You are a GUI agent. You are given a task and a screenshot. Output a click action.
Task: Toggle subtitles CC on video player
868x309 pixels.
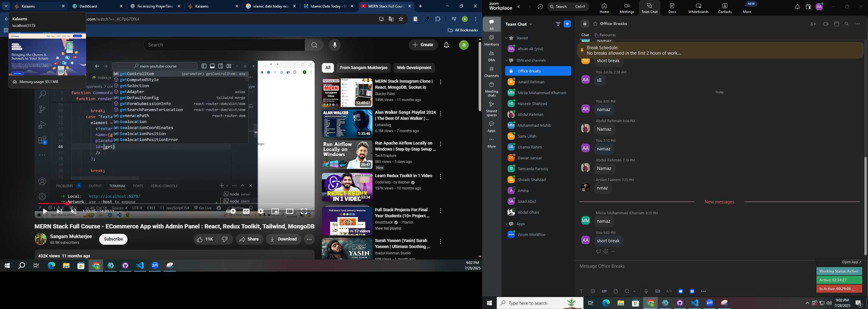[246, 212]
